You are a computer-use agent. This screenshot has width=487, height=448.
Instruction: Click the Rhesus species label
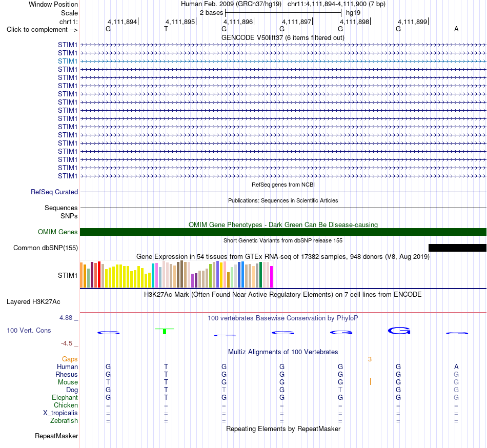point(67,374)
